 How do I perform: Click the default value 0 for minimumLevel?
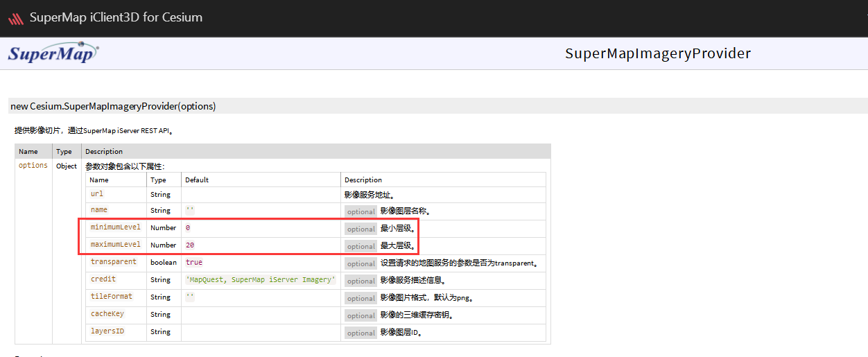coord(188,228)
